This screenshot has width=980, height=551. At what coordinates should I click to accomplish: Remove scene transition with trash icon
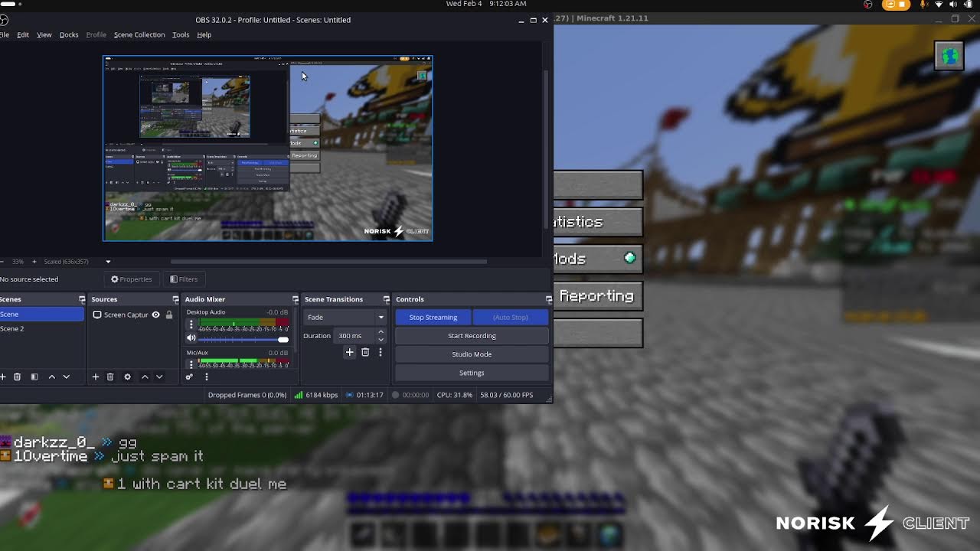click(x=365, y=352)
